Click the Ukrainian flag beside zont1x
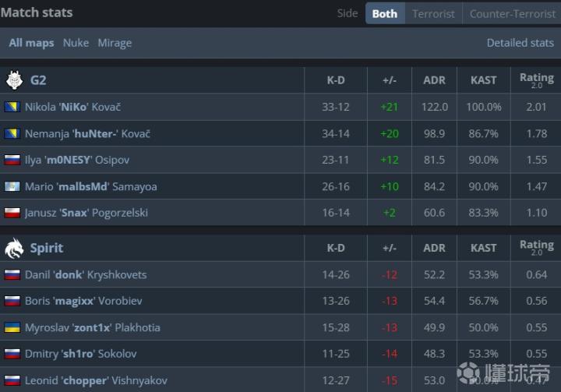 coord(12,327)
